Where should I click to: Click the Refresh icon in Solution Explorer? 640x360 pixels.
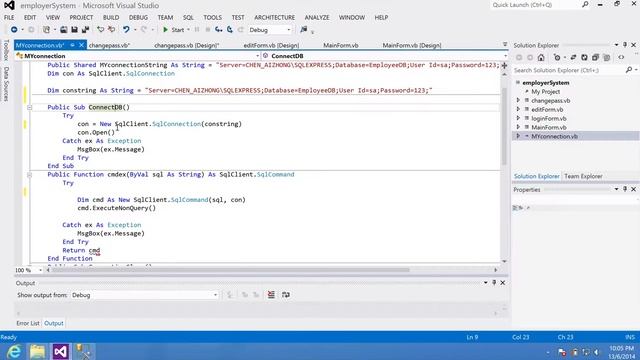tap(584, 58)
